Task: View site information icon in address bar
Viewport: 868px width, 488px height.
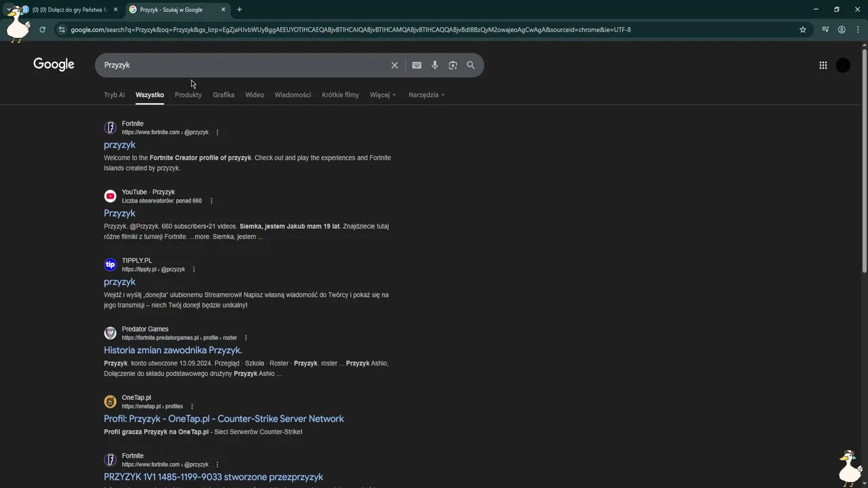Action: coord(62,30)
